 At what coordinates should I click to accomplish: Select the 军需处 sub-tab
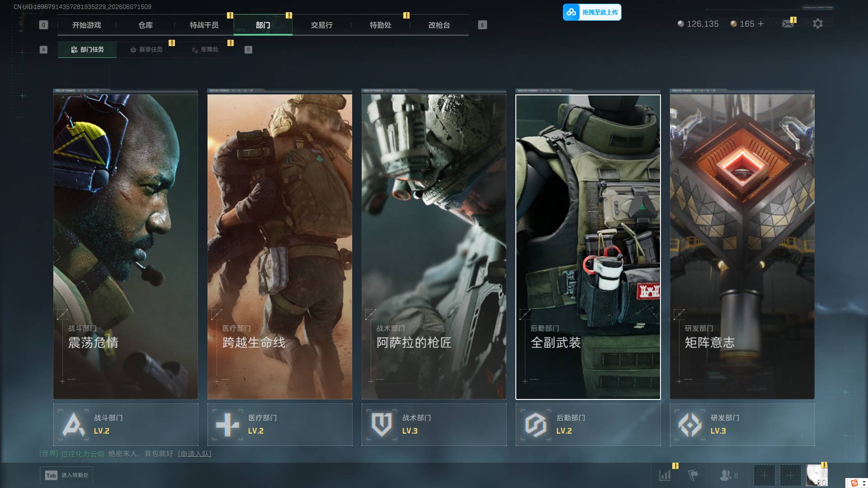205,50
